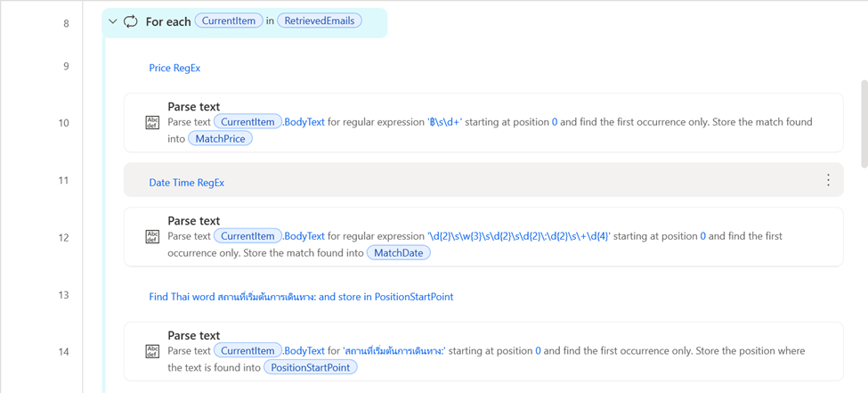Collapse the For each loop block

[113, 21]
